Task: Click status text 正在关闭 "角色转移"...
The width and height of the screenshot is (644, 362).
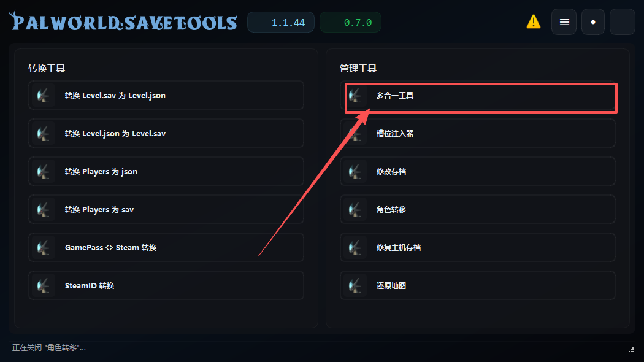Action: (x=49, y=348)
